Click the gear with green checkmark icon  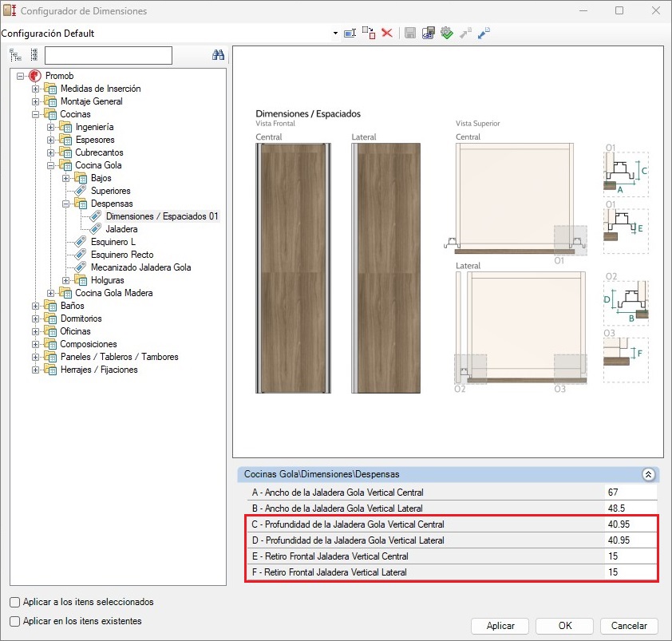(x=447, y=34)
